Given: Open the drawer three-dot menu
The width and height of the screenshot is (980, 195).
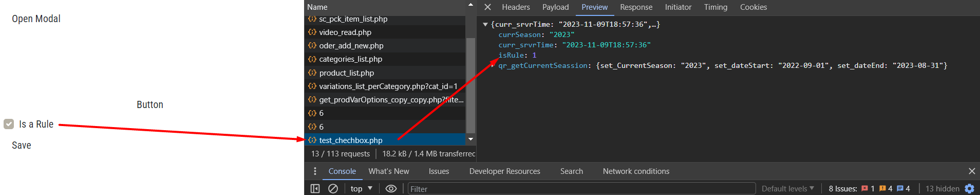Looking at the screenshot, I should [315, 171].
